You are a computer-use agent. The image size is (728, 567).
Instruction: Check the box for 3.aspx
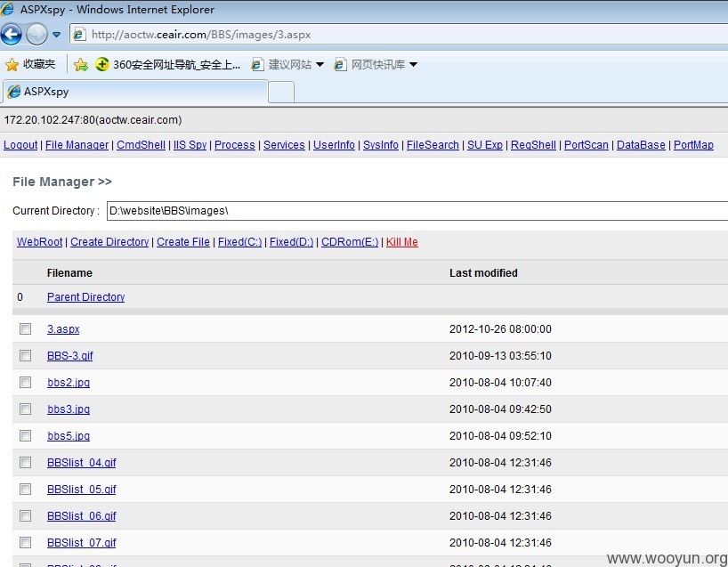click(25, 328)
